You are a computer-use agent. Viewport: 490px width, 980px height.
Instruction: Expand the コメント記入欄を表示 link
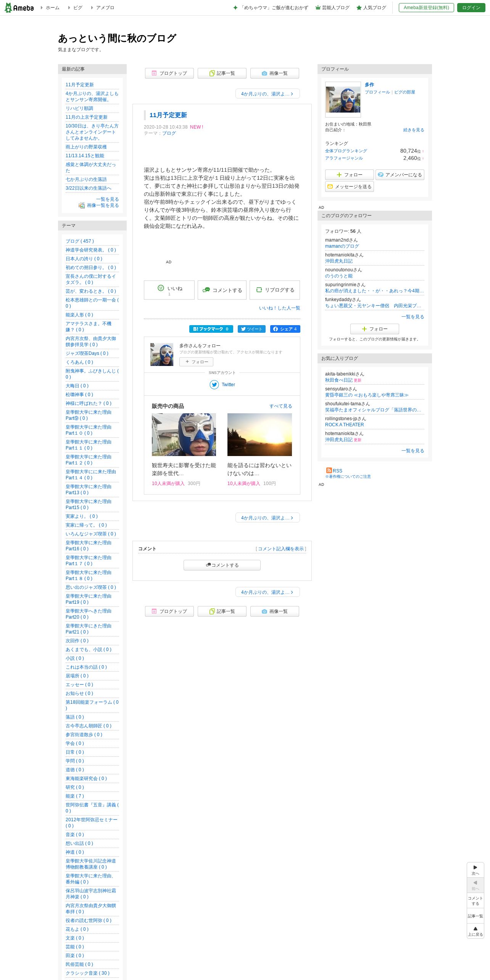pyautogui.click(x=281, y=549)
